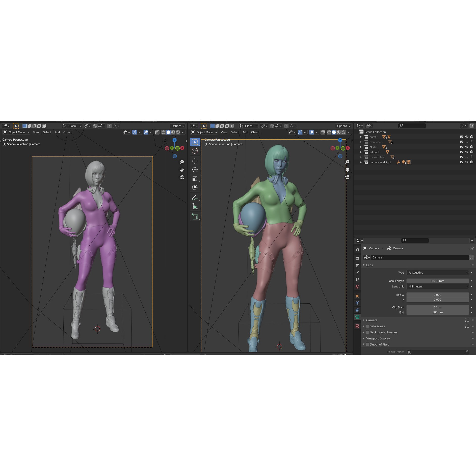Select the Annotate tool
This screenshot has width=476, height=476.
point(195,198)
